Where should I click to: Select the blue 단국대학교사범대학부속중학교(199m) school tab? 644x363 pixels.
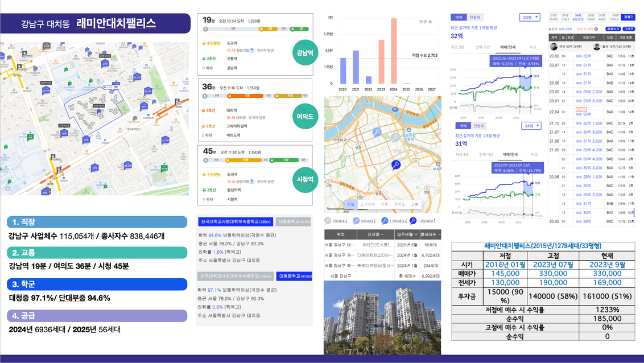click(236, 222)
